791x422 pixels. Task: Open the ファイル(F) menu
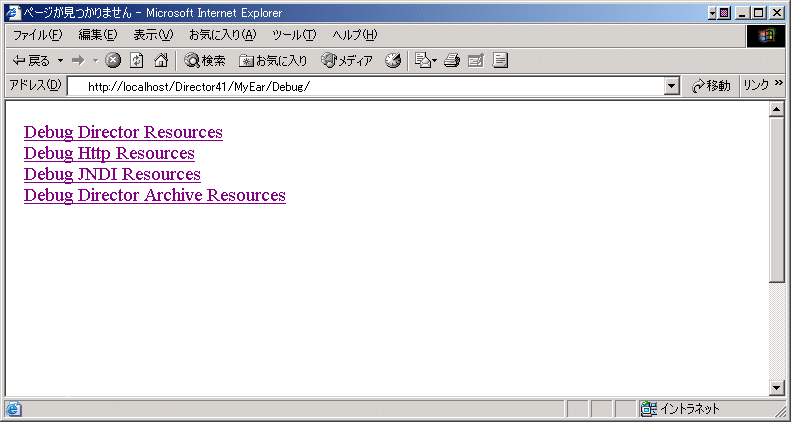[37, 35]
